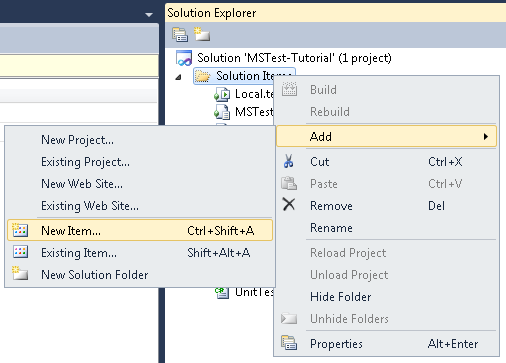
Task: Open the Add submenu arrow
Action: coord(486,136)
